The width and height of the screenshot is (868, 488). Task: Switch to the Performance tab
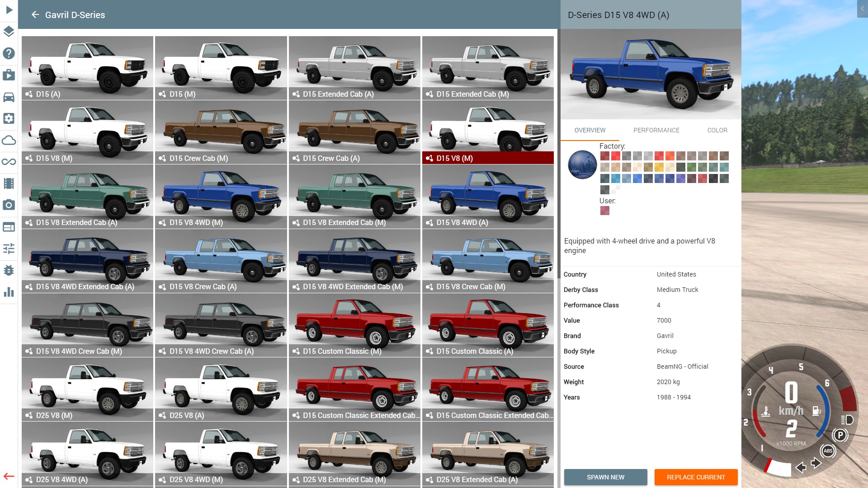[x=656, y=130]
